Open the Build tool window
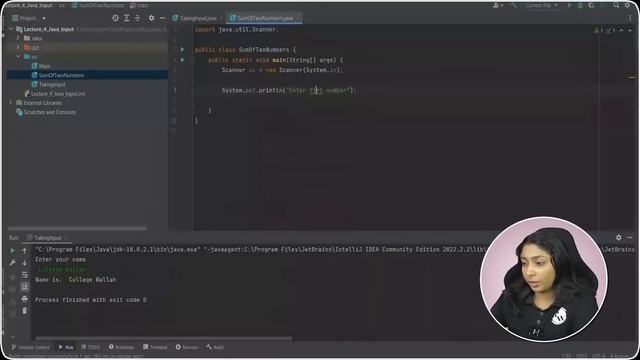 click(215, 347)
